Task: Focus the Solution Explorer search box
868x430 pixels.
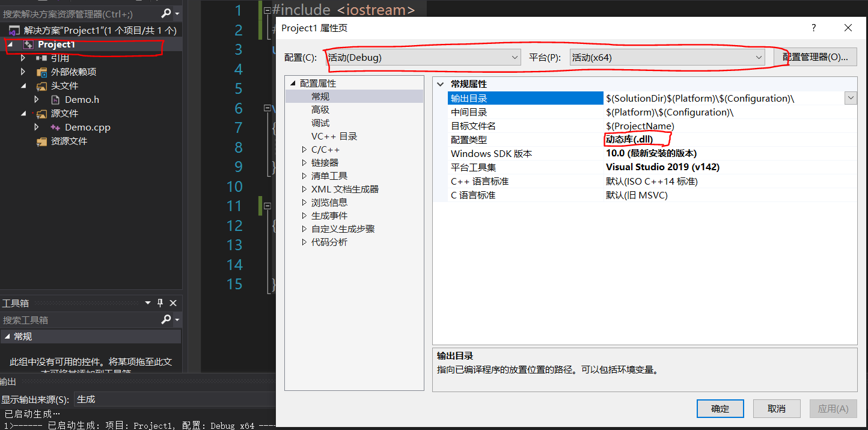Action: [x=81, y=13]
